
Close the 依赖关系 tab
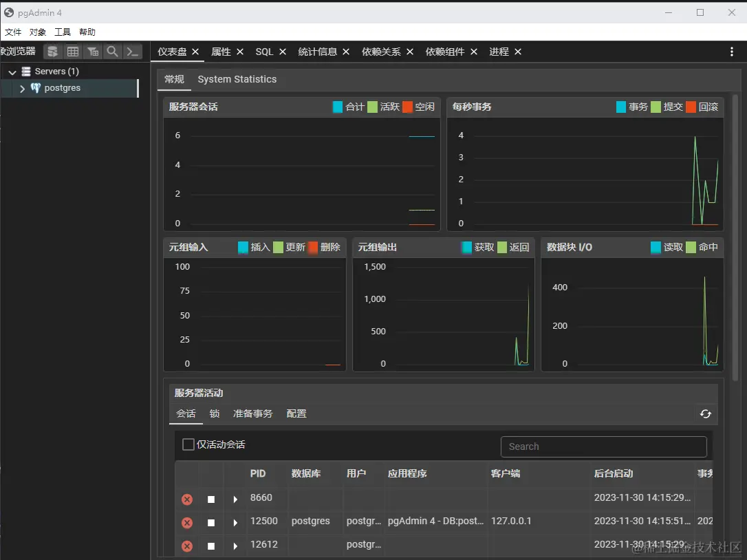(x=410, y=52)
